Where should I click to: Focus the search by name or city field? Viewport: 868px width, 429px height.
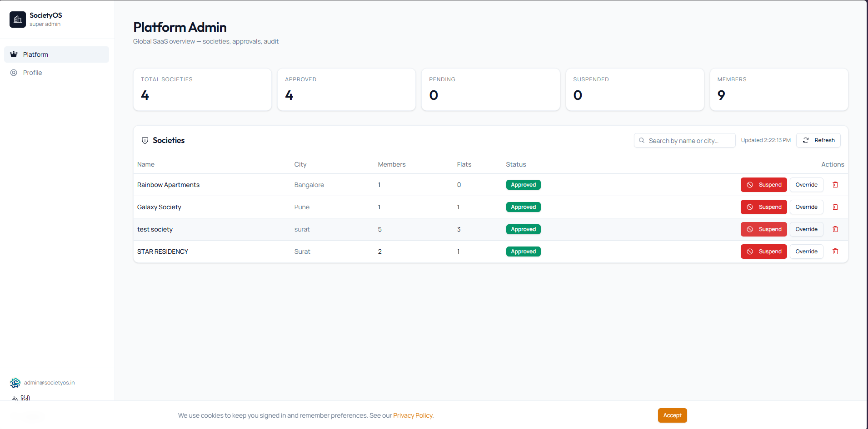pyautogui.click(x=684, y=140)
